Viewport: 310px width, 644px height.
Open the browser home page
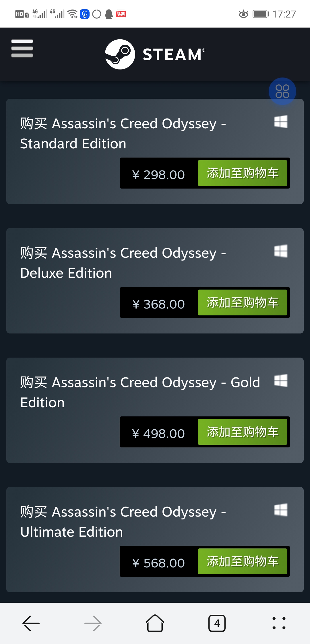pos(155,623)
